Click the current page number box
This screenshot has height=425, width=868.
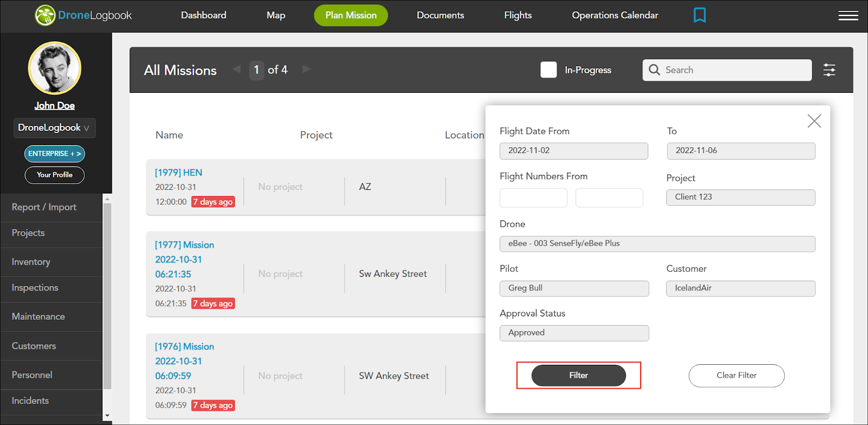click(257, 70)
